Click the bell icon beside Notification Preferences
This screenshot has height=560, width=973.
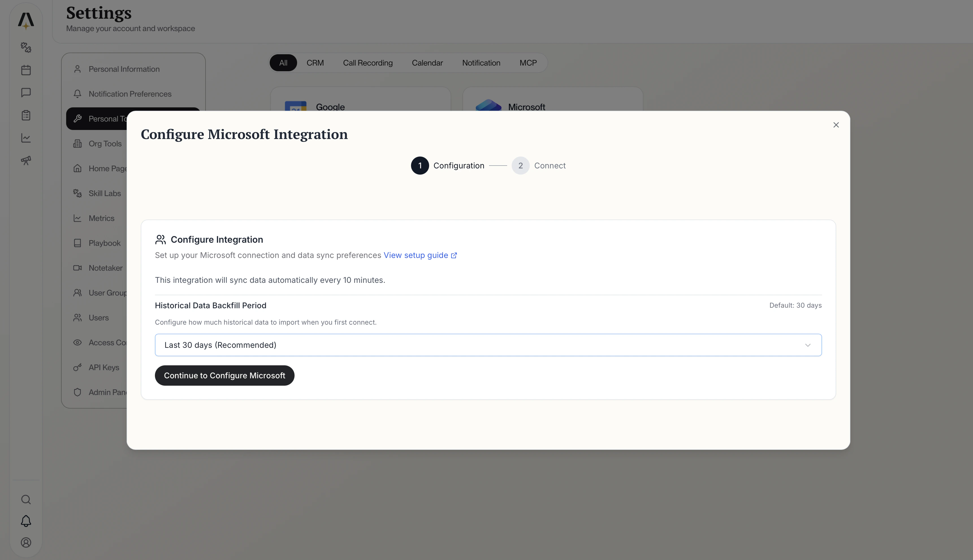[x=77, y=94]
